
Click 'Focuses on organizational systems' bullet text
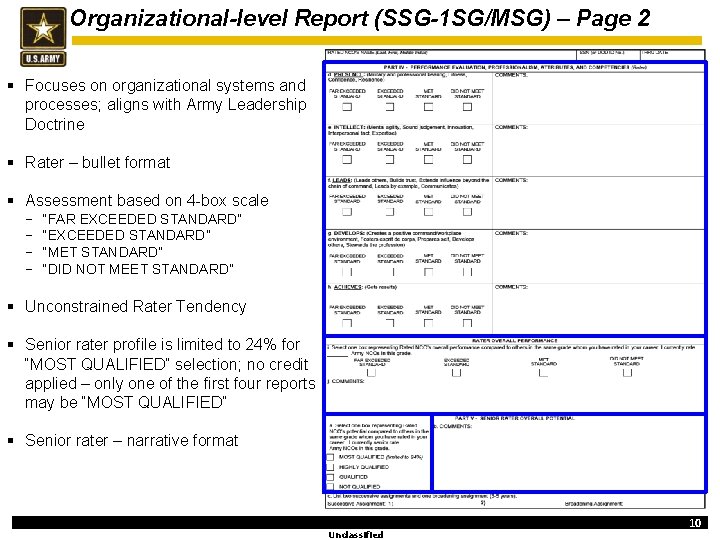(x=165, y=105)
